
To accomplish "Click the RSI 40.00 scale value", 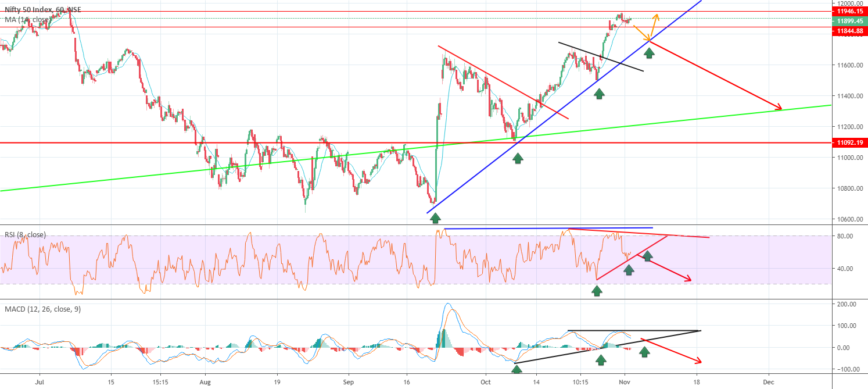I will pos(845,269).
